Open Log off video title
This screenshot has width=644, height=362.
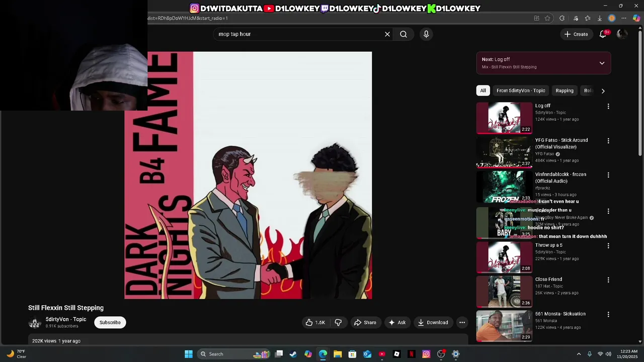click(543, 106)
